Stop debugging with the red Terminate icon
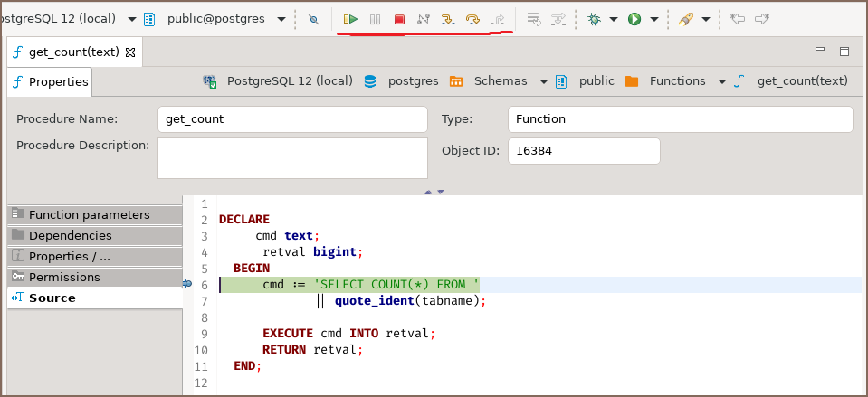The image size is (868, 397). (399, 19)
